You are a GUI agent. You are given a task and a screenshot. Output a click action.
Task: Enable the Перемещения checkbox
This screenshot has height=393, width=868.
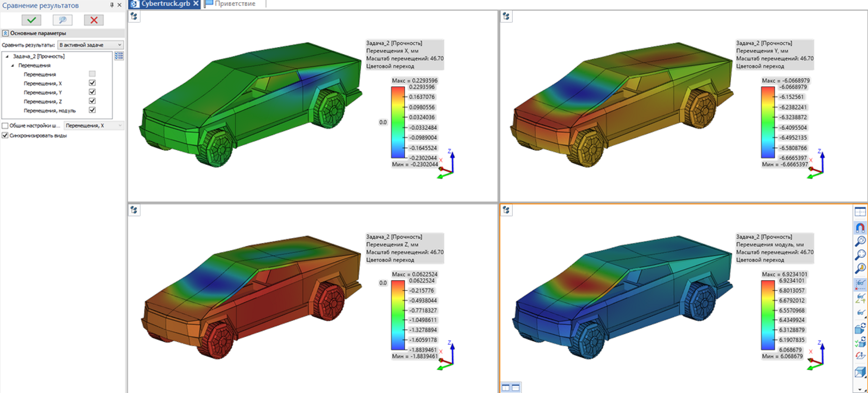click(92, 74)
